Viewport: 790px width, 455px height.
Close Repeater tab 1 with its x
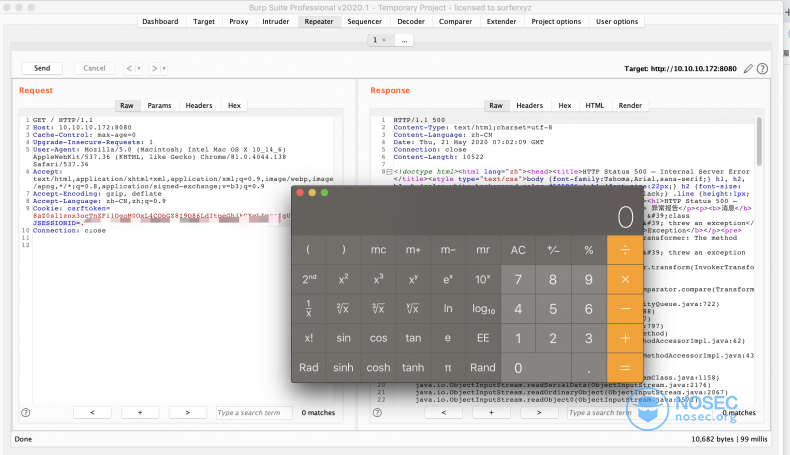[x=384, y=40]
